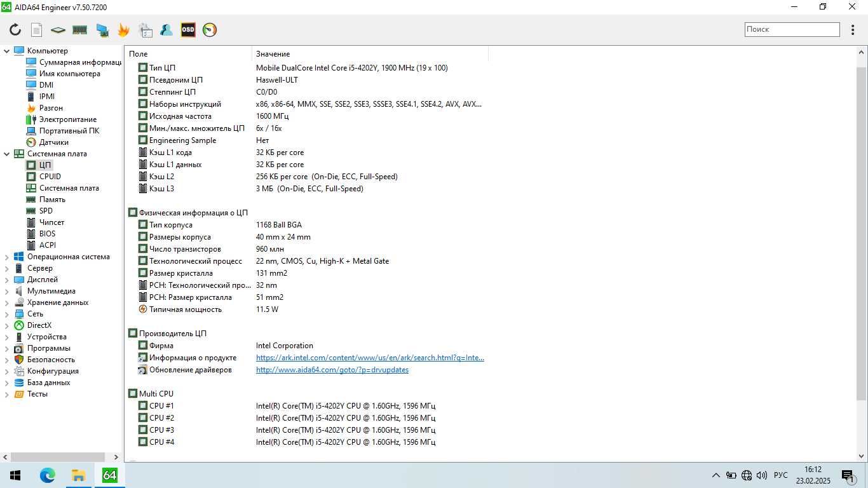The width and height of the screenshot is (868, 488).
Task: Open the notification center icon
Action: point(848,475)
